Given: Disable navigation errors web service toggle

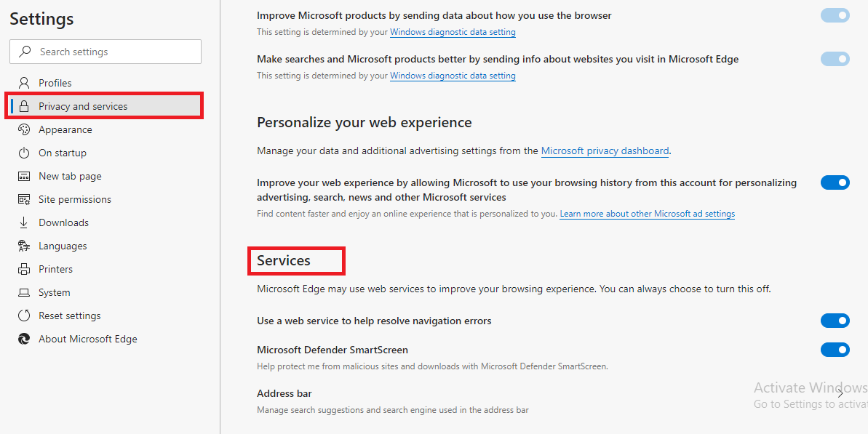Looking at the screenshot, I should pos(835,321).
